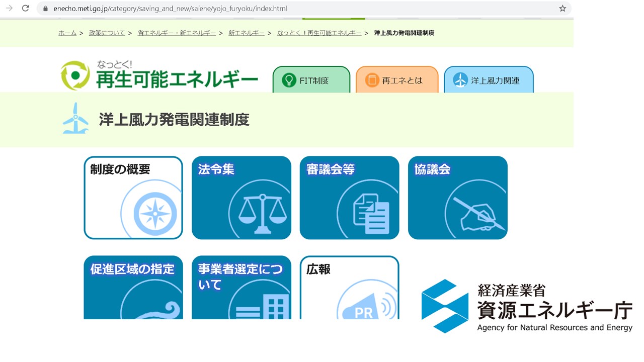Switch to the 洋上風力関連 tab

tap(489, 80)
